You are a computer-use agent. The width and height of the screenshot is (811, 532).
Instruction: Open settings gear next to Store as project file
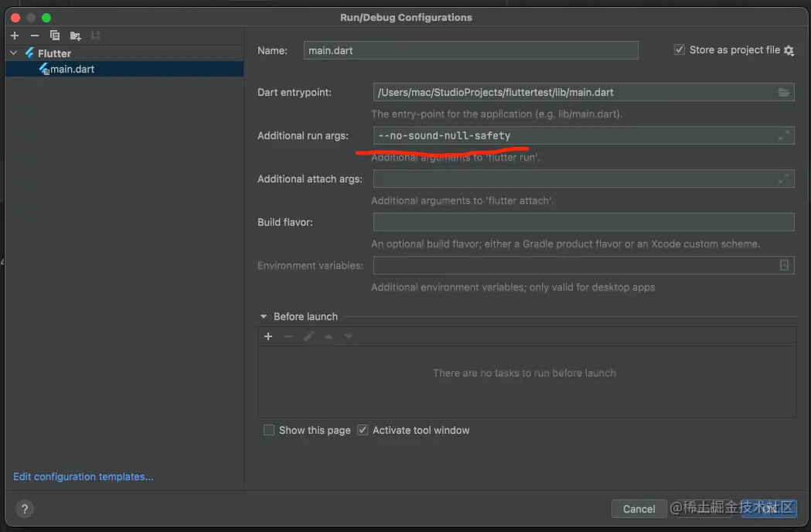789,50
